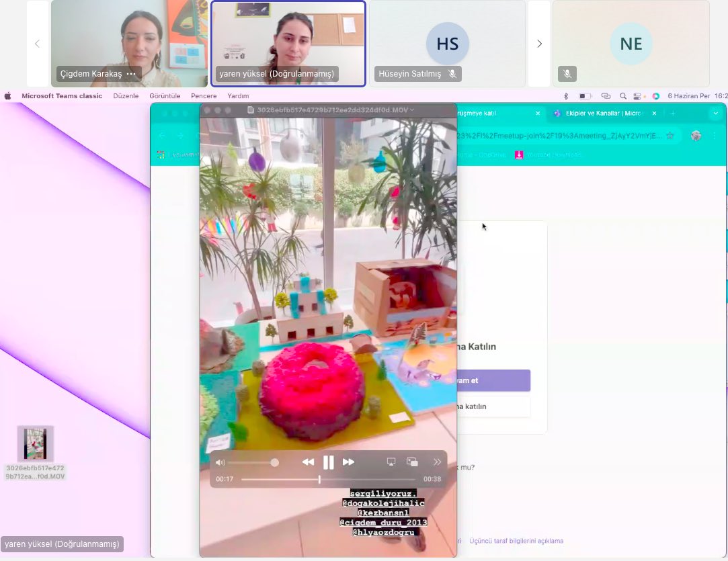Pause the video playback
Viewport: 728px width, 561px height.
tap(328, 462)
